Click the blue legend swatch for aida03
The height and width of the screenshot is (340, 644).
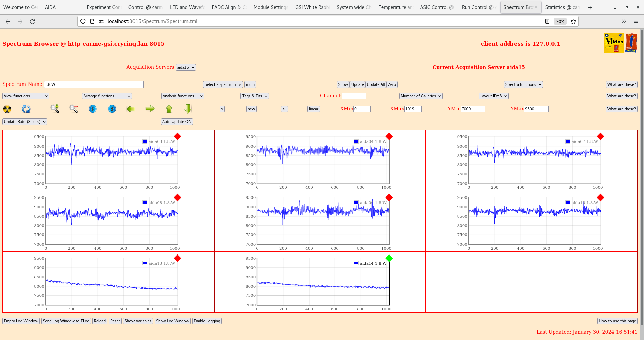[x=145, y=141]
